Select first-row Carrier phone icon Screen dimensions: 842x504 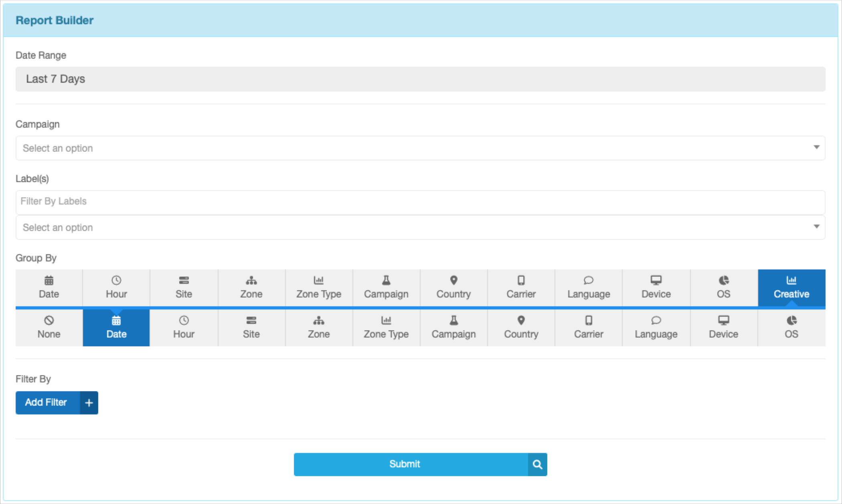[521, 280]
